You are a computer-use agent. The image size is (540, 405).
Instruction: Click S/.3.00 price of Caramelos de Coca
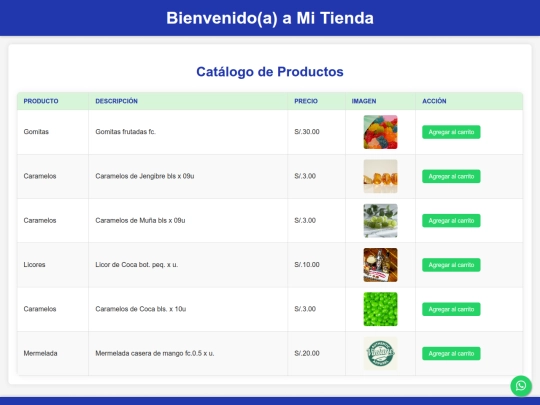point(305,309)
